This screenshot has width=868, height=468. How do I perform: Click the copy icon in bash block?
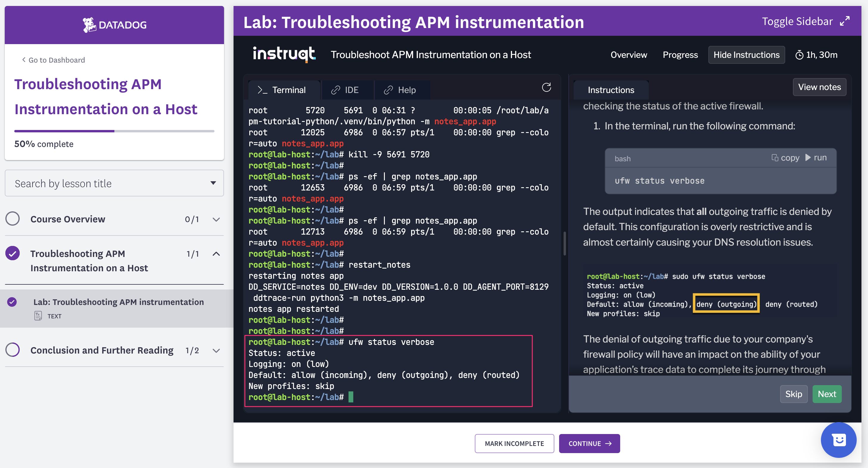(775, 157)
